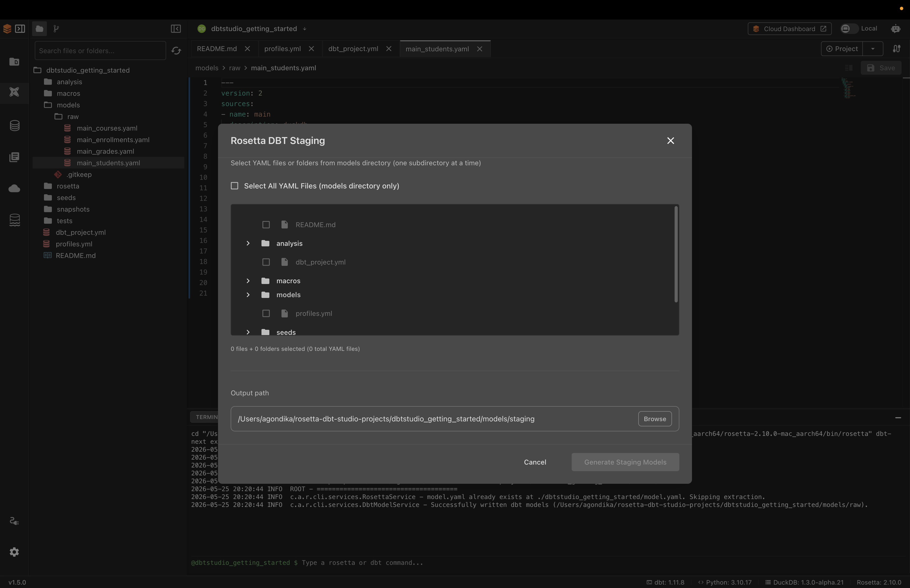Close the profiles.yml tab
910x588 pixels.
point(311,49)
